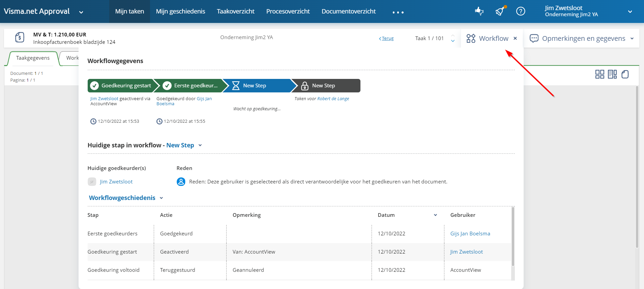Open the Jim Zwetsloot user menu chevron
644x289 pixels.
[x=630, y=11]
